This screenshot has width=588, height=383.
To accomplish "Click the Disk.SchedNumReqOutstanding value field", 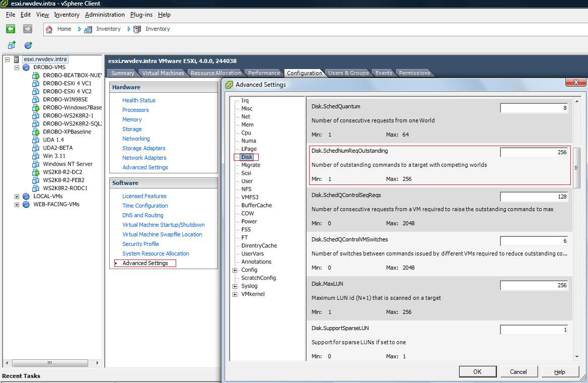I will [534, 152].
